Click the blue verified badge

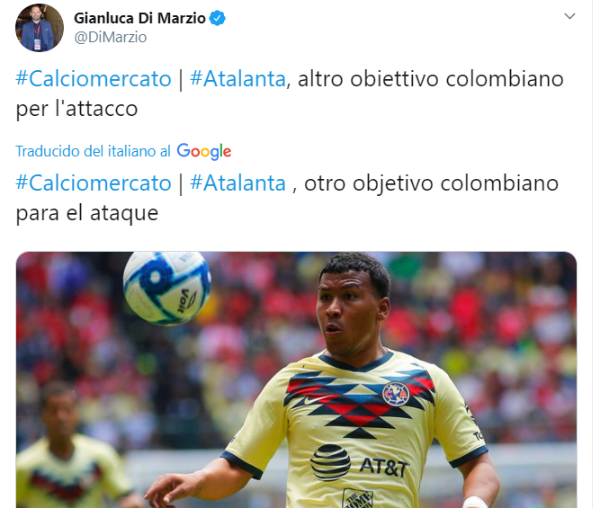(217, 18)
